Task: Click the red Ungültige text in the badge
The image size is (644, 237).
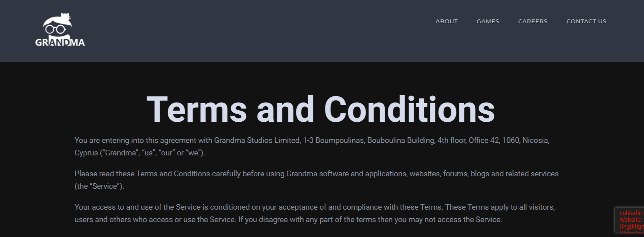Action: (632, 227)
